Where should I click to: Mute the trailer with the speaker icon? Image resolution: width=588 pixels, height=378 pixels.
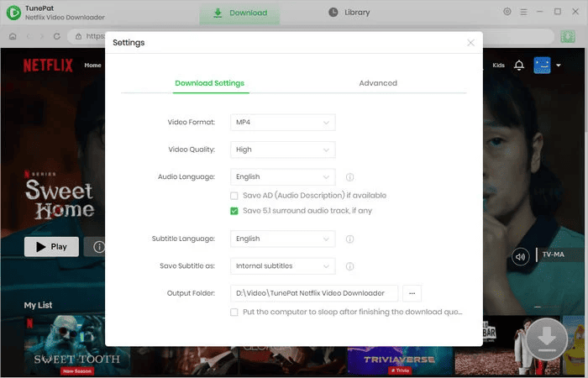(x=521, y=257)
